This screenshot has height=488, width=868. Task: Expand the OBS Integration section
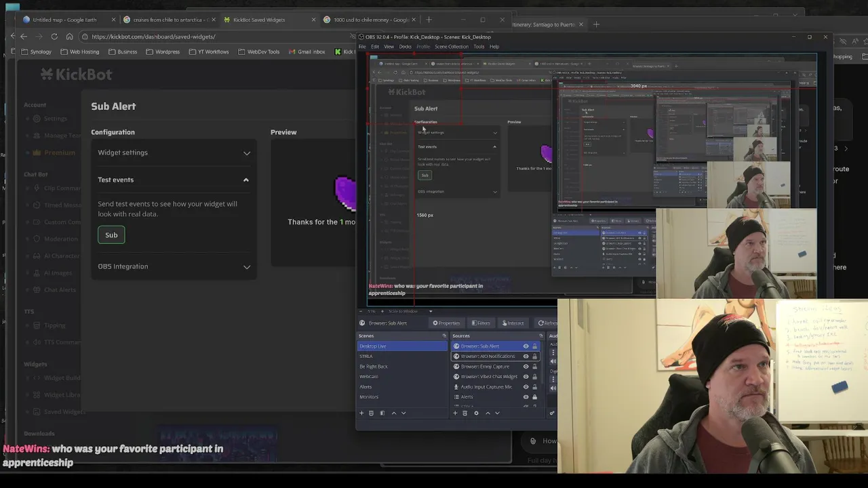(x=174, y=266)
